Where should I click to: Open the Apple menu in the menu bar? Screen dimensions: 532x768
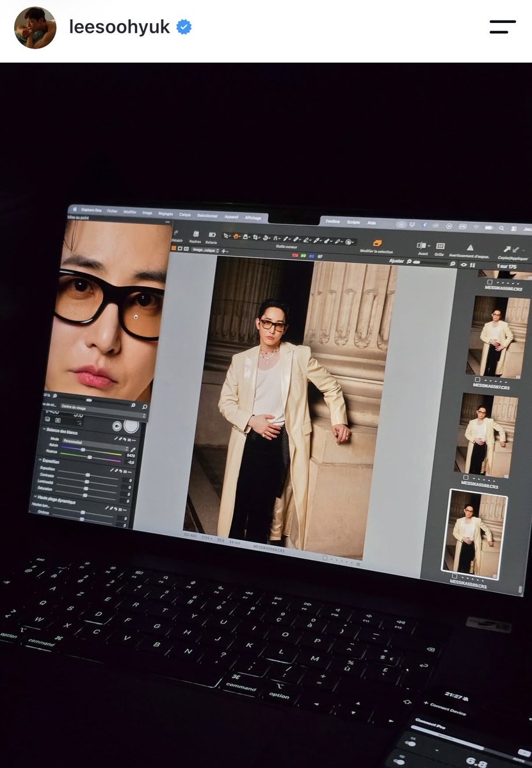(75, 209)
